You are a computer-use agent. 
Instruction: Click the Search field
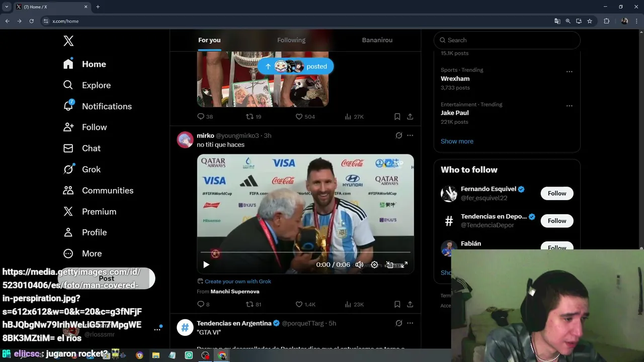[x=507, y=40]
